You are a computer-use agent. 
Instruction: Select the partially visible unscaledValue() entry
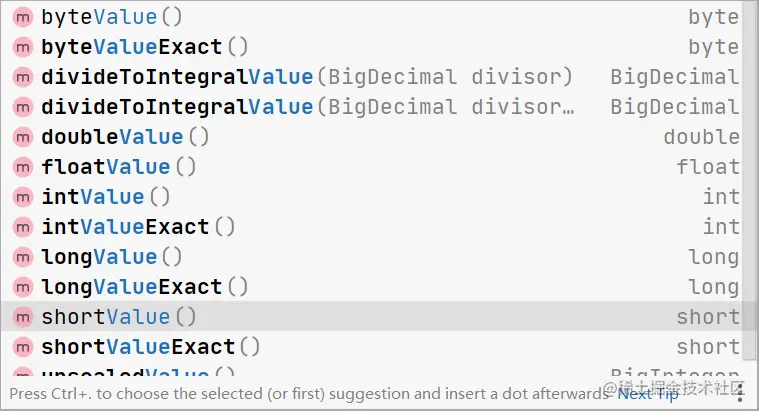point(371,371)
